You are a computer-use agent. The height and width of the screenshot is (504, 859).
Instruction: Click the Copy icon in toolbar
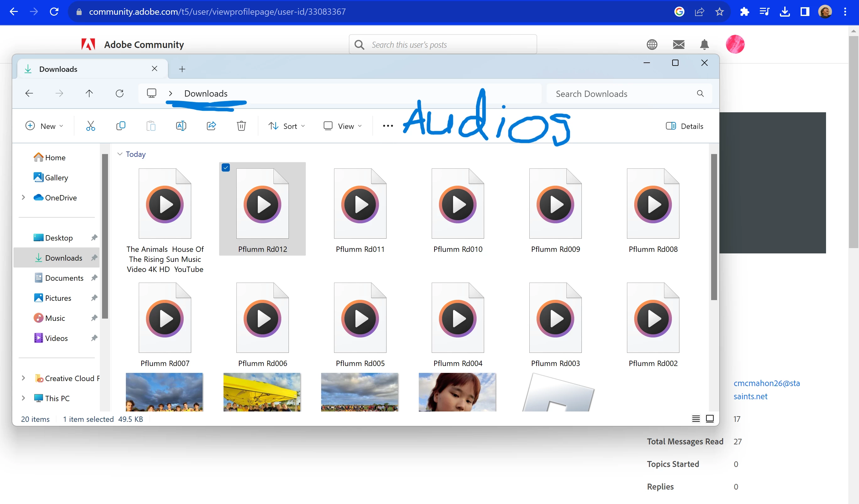(x=121, y=126)
